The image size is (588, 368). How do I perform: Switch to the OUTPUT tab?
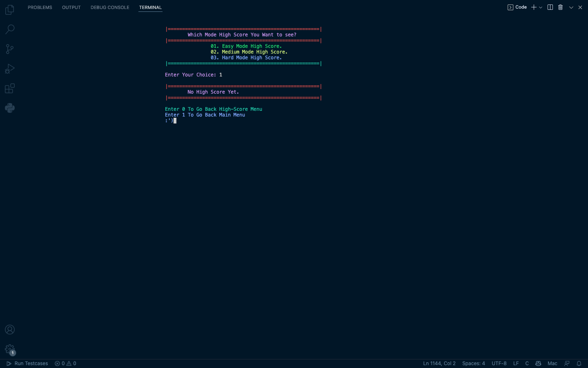tap(71, 7)
